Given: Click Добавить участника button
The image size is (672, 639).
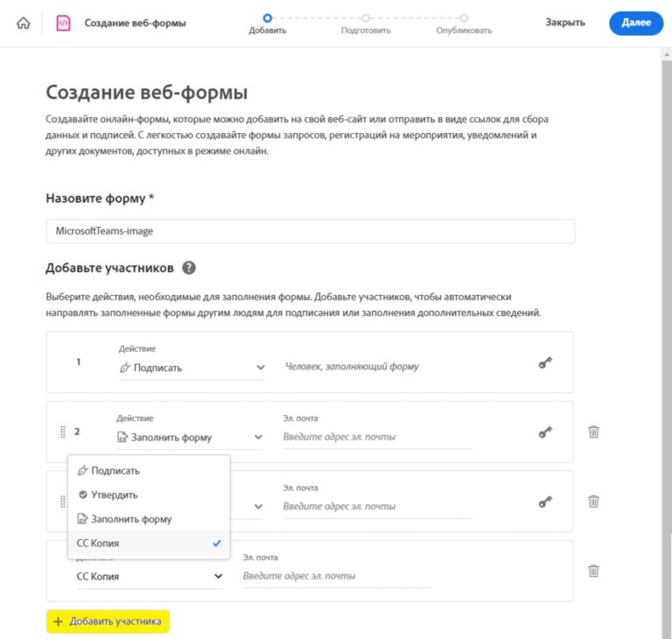Looking at the screenshot, I should click(108, 621).
